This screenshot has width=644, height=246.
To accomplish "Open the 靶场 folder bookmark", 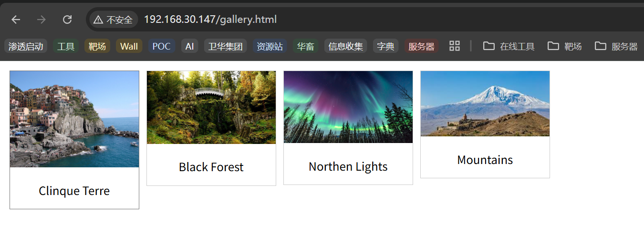I will click(565, 46).
